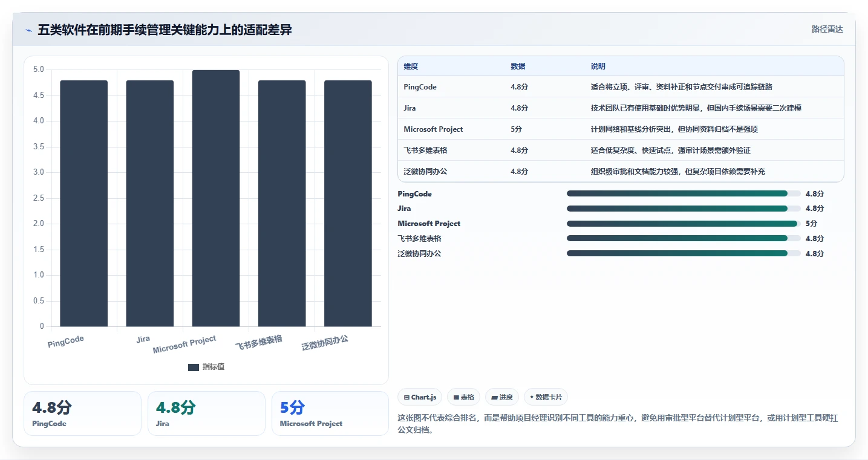868x460 pixels.
Task: Click the Microsoft Project x-axis label
Action: (184, 345)
